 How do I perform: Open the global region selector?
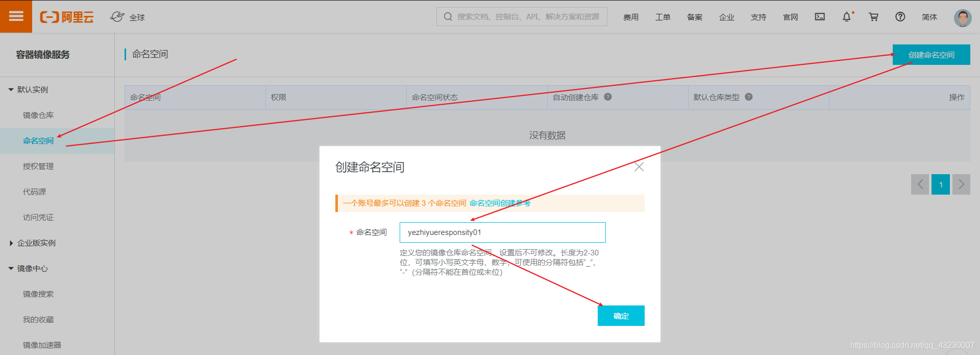(x=128, y=17)
